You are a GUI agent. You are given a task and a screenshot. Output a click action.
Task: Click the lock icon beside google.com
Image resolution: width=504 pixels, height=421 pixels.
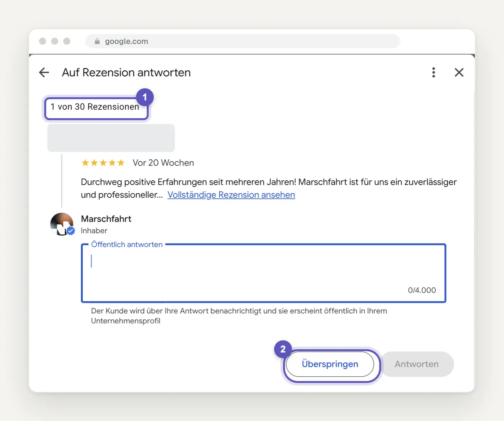pos(97,41)
